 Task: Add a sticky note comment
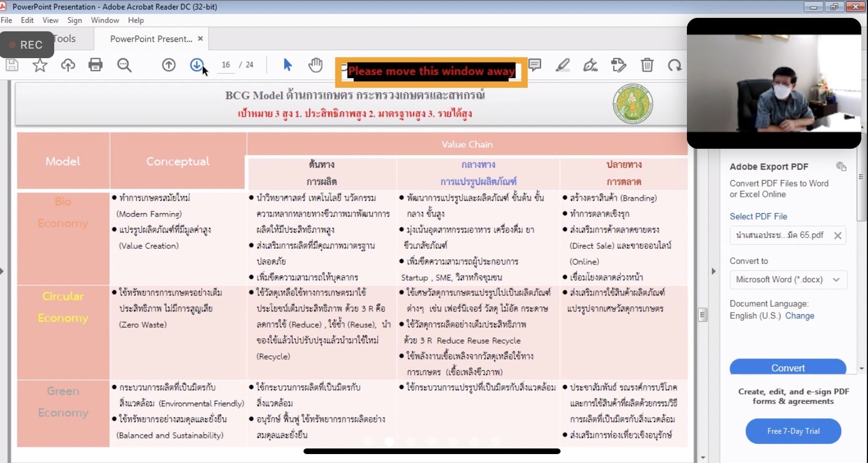click(x=535, y=65)
